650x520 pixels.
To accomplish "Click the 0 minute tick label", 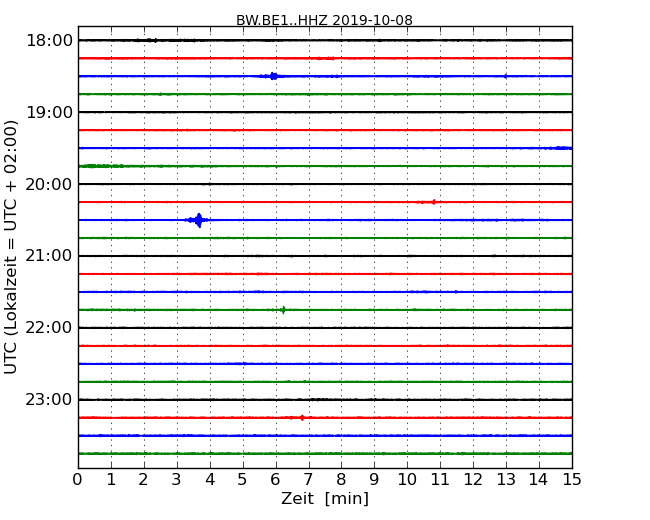I will [78, 479].
